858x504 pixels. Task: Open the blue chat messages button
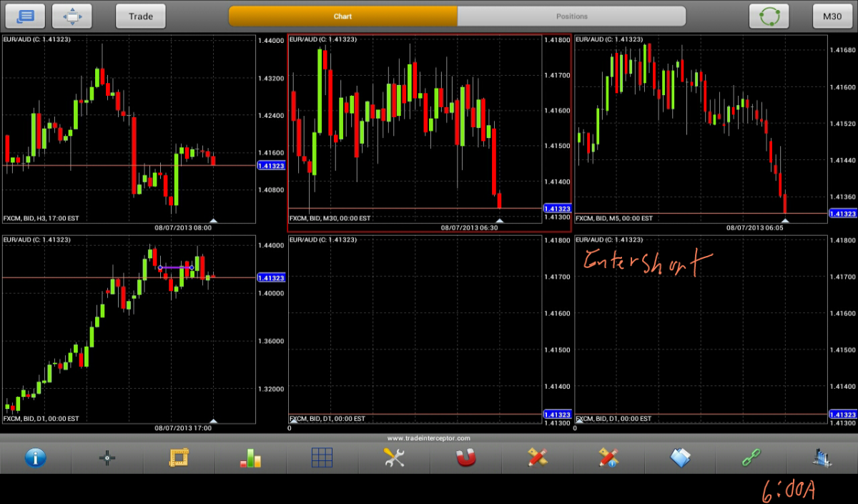point(25,16)
